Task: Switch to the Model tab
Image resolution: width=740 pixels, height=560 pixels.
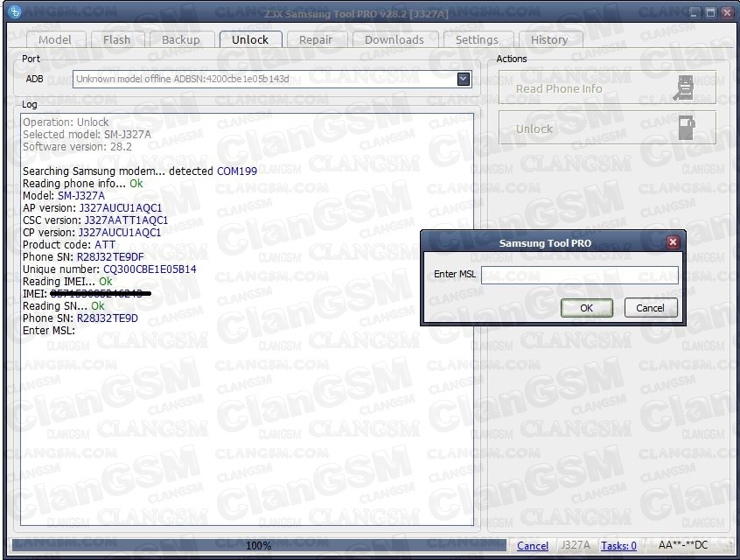Action: point(55,39)
